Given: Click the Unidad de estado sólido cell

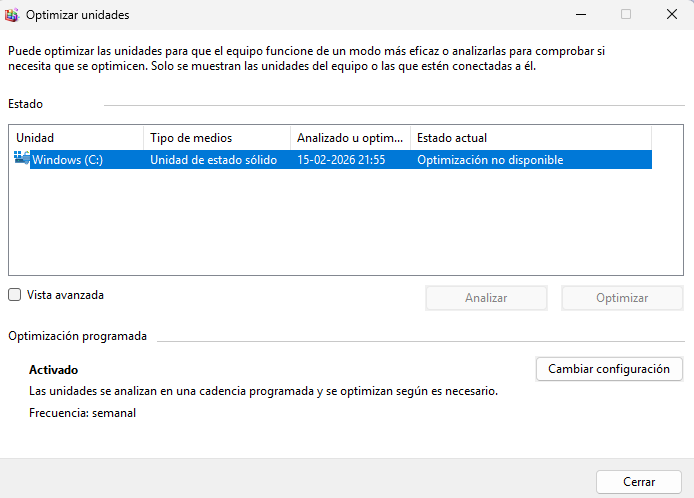Looking at the screenshot, I should click(214, 160).
